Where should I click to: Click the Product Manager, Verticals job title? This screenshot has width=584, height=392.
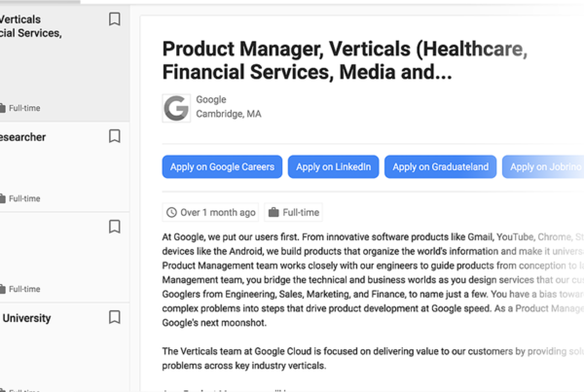(x=345, y=60)
